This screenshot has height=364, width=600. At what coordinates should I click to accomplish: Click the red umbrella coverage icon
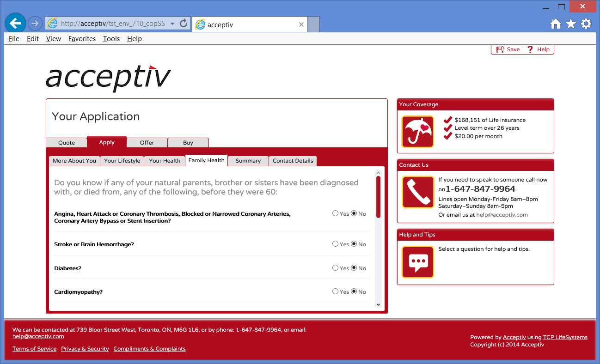pos(417,132)
